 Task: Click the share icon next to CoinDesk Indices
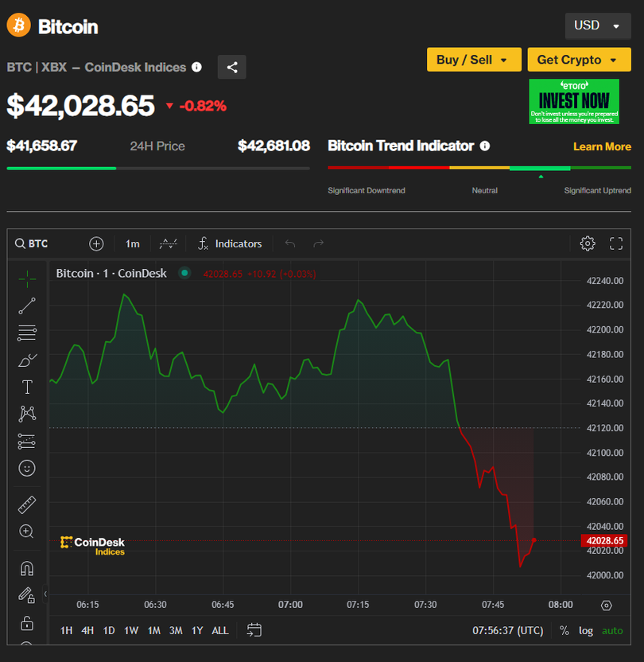coord(232,68)
